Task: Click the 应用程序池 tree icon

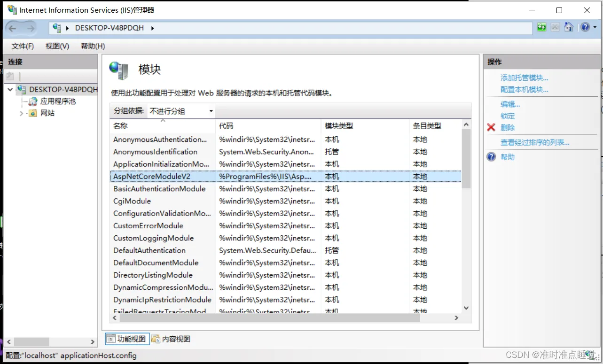Action: (33, 101)
